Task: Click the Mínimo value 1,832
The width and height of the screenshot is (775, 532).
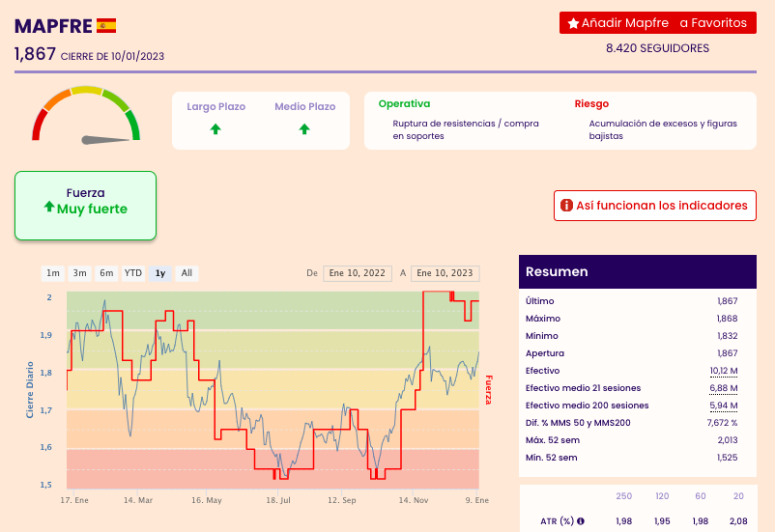Action: click(728, 336)
